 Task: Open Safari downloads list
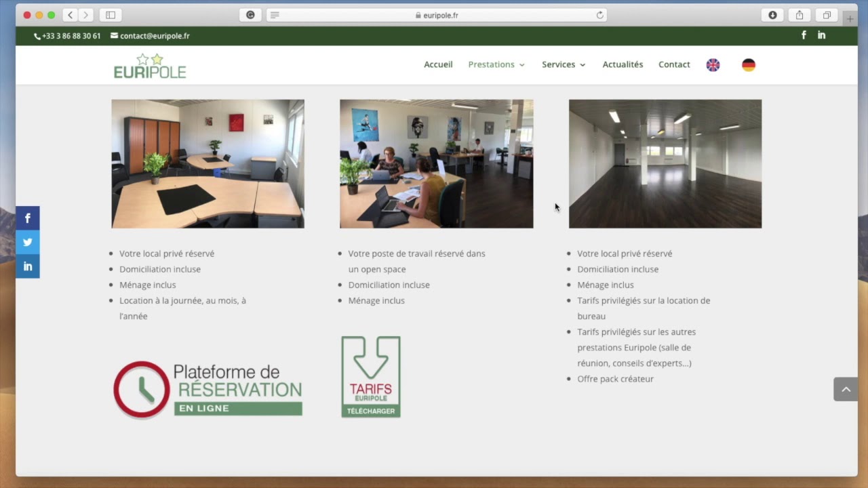pyautogui.click(x=772, y=15)
